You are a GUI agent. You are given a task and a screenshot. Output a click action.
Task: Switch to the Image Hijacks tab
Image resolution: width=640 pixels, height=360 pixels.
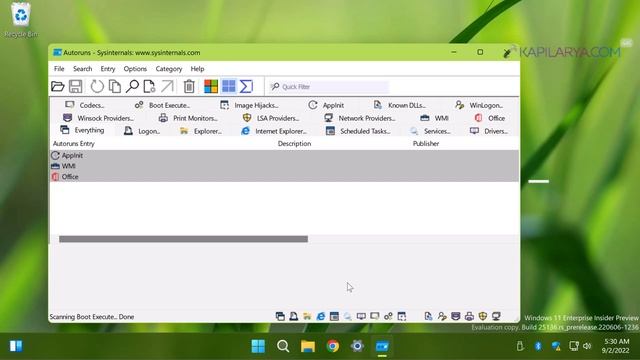tap(249, 105)
